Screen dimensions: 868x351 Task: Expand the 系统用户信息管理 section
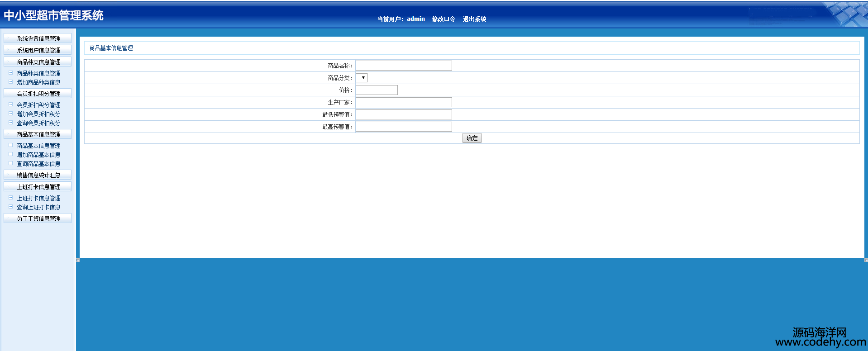click(38, 50)
